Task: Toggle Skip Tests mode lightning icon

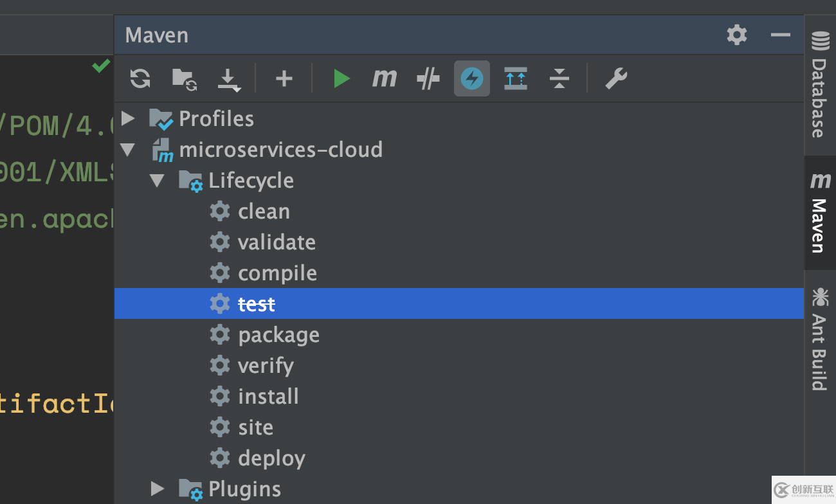Action: pos(472,78)
